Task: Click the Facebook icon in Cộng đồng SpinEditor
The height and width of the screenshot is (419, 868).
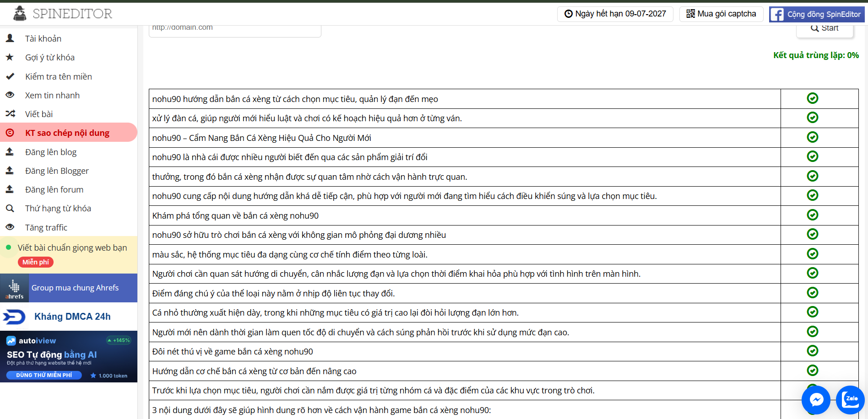Action: click(x=776, y=14)
